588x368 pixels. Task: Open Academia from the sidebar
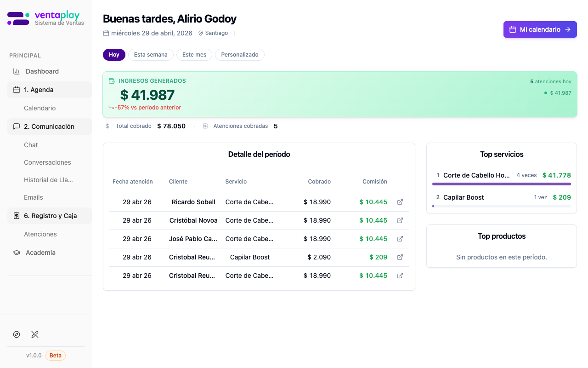(x=40, y=253)
